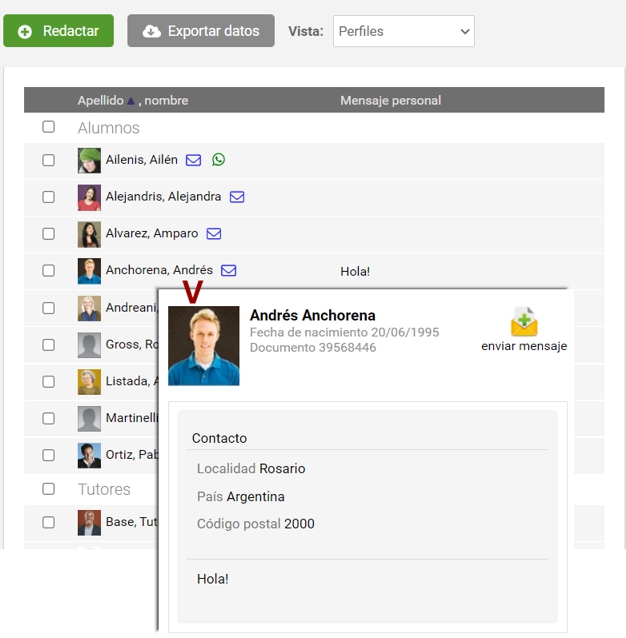This screenshot has height=638, width=626.
Task: Click the green Redactar button
Action: coord(58,31)
